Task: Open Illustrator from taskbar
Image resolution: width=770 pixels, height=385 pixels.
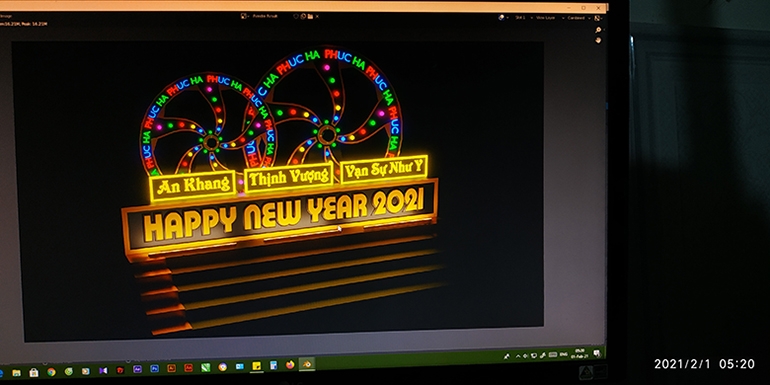Action: coord(171,368)
